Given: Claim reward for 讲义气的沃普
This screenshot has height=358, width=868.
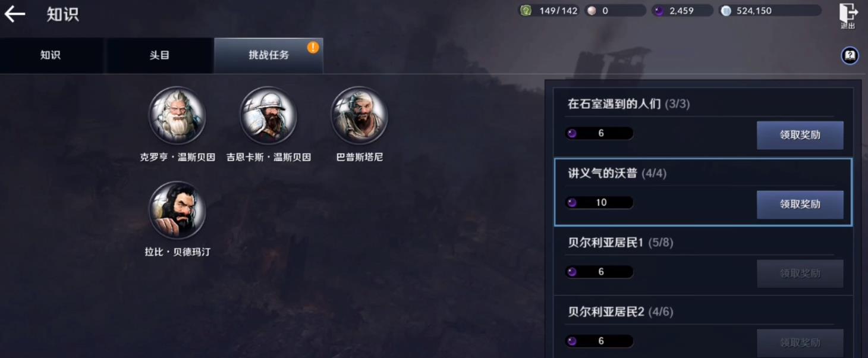Looking at the screenshot, I should pyautogui.click(x=800, y=205).
